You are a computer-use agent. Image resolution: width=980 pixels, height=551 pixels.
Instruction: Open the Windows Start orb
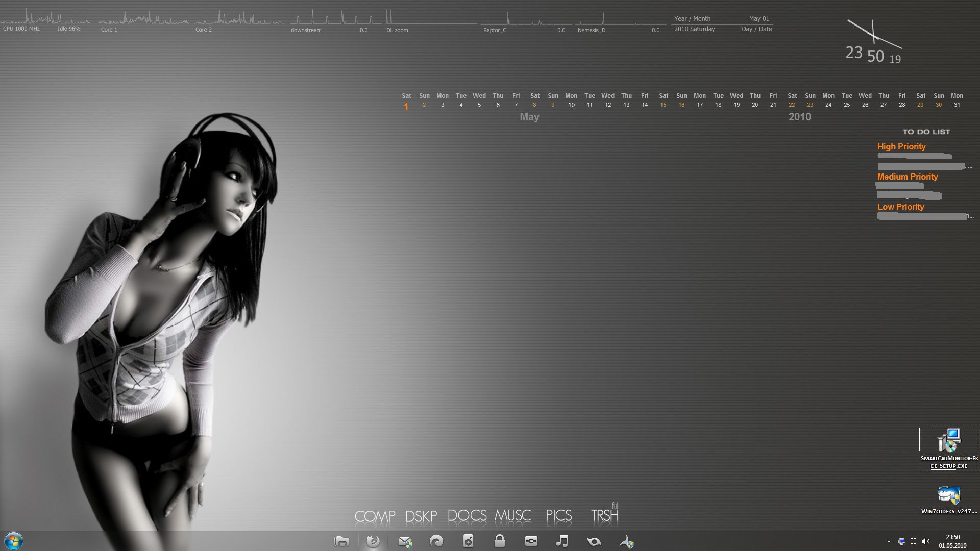pyautogui.click(x=14, y=541)
